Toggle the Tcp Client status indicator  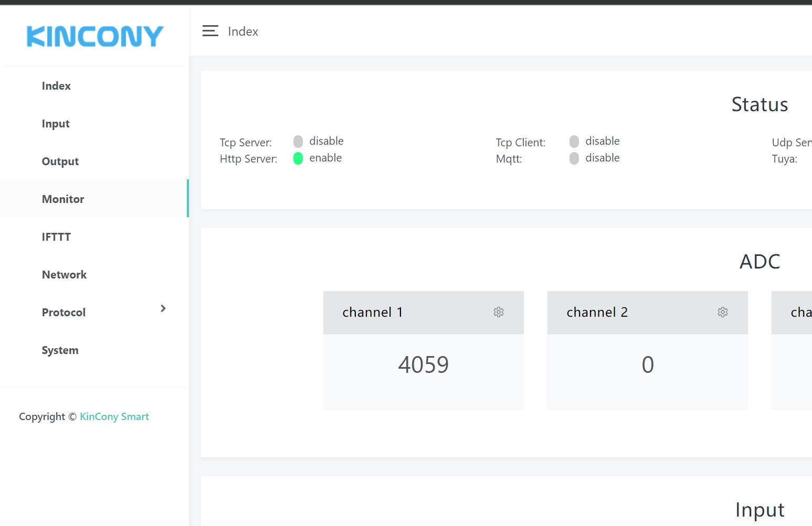click(574, 142)
